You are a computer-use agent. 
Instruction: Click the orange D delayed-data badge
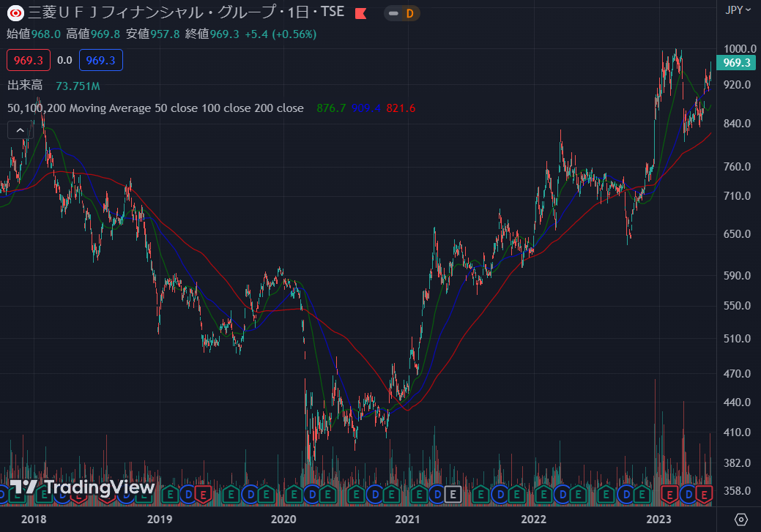click(x=410, y=14)
